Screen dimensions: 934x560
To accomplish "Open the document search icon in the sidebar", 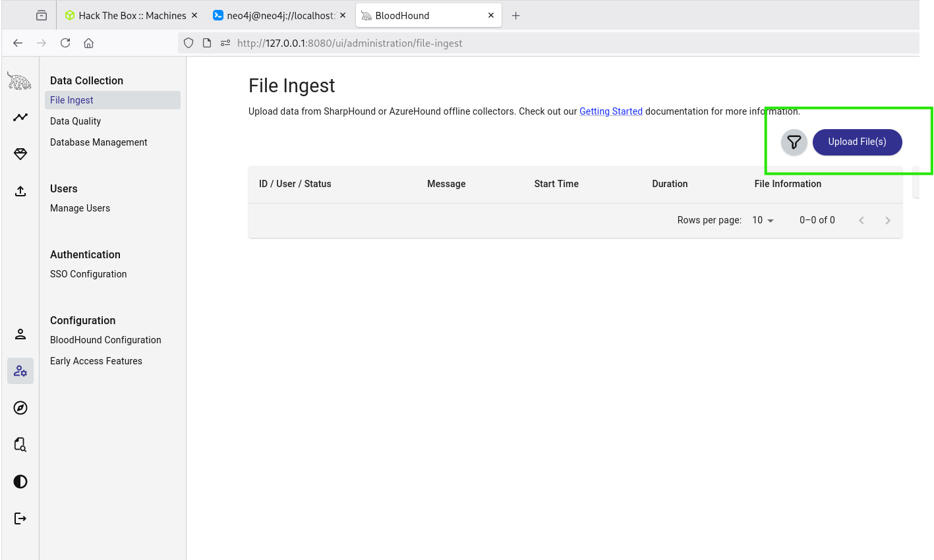I will click(20, 445).
